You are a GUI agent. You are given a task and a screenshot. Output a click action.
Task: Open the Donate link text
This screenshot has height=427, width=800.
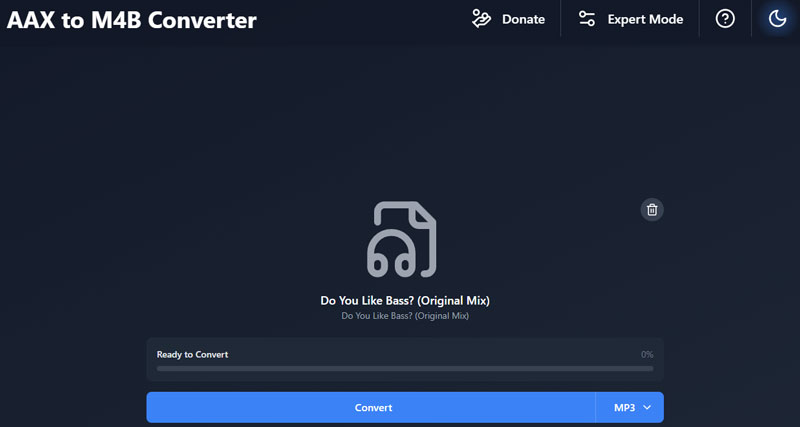pyautogui.click(x=523, y=19)
